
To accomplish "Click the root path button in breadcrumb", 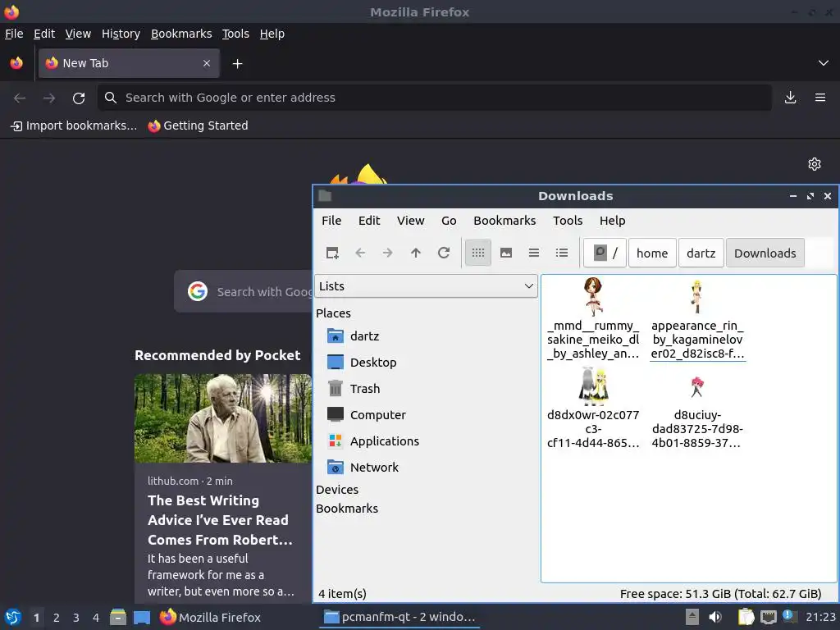I will click(605, 253).
